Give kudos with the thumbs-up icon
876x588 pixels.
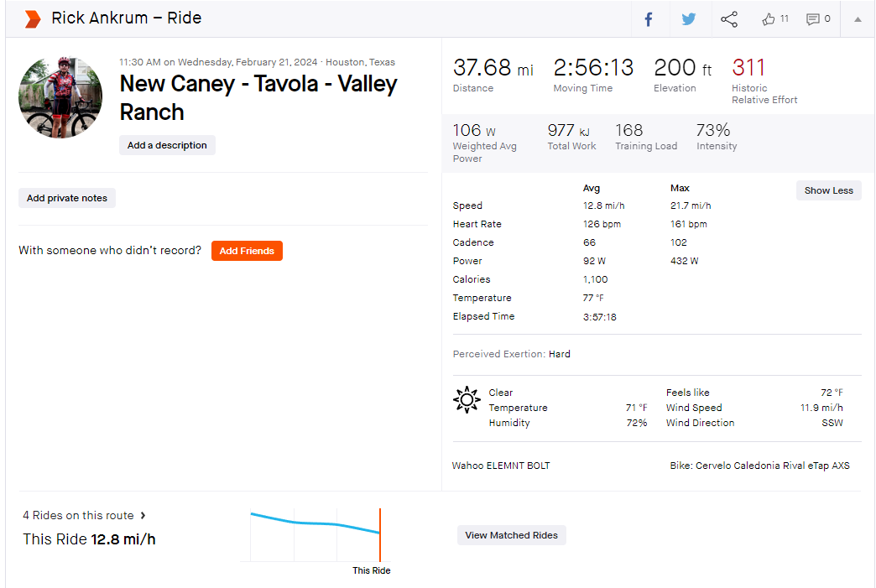[769, 19]
